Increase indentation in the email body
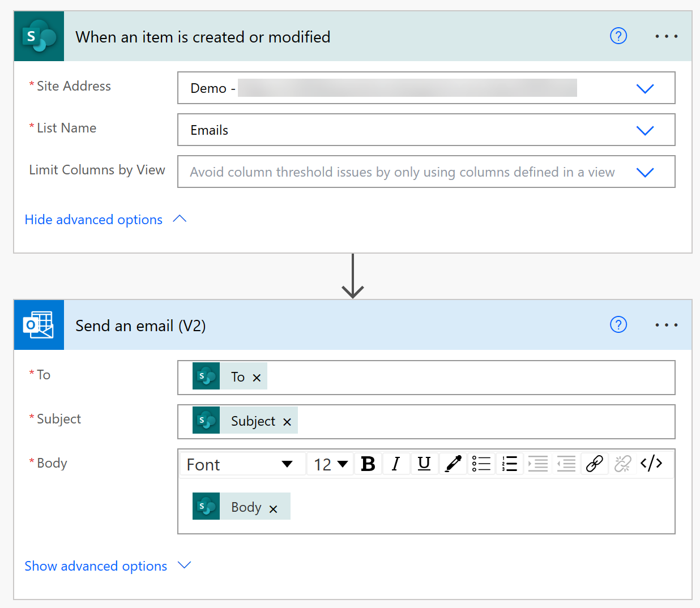 (x=537, y=464)
